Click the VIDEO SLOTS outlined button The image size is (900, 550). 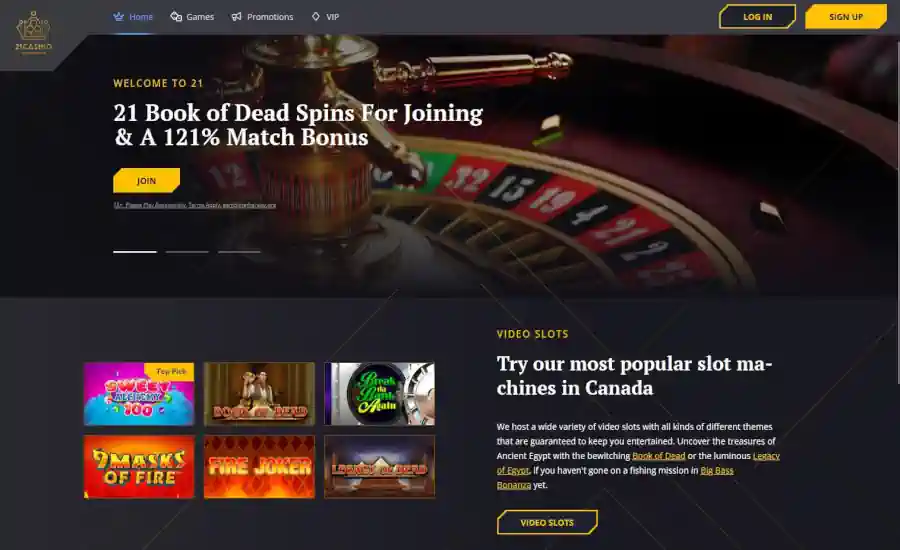pyautogui.click(x=547, y=522)
